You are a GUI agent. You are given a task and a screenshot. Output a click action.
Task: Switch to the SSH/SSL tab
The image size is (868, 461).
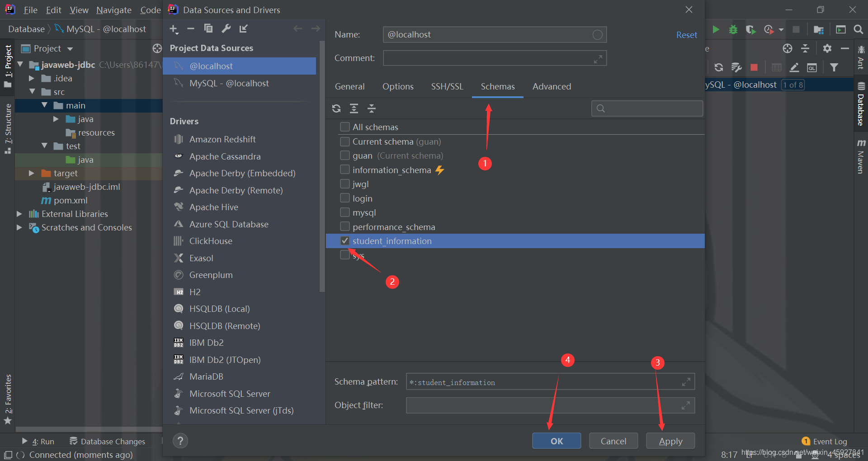pyautogui.click(x=447, y=86)
